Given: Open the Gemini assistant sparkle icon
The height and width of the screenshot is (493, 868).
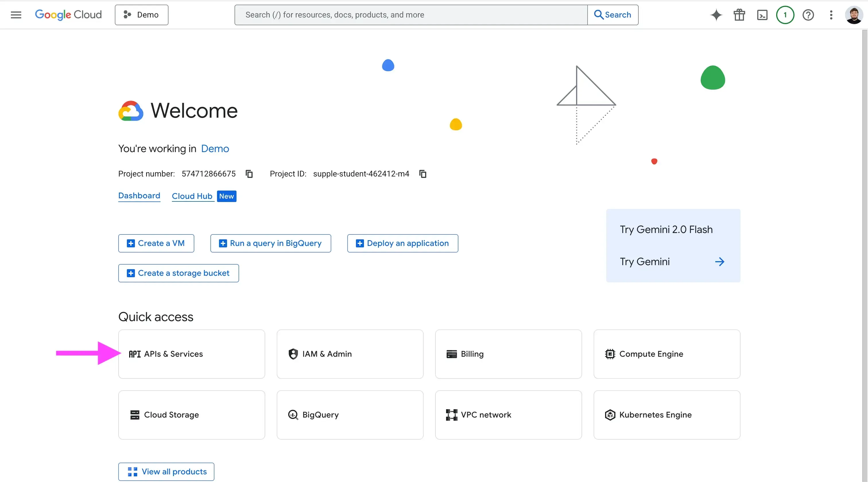Looking at the screenshot, I should pos(716,15).
